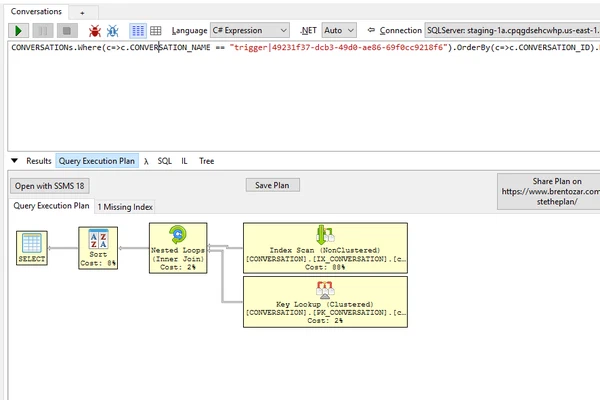The image size is (600, 400).
Task: Select the inner Query Execution Plan subtab
Action: coord(51,206)
